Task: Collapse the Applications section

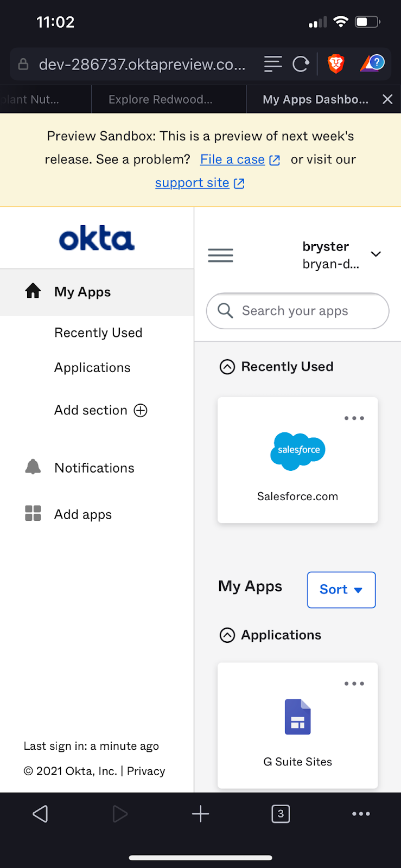Action: [227, 635]
